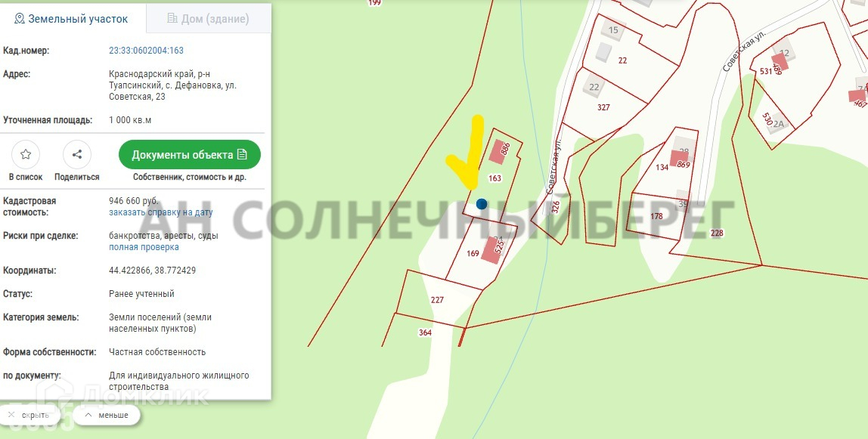Select land plot 327 on map
The image size is (868, 439).
(603, 107)
